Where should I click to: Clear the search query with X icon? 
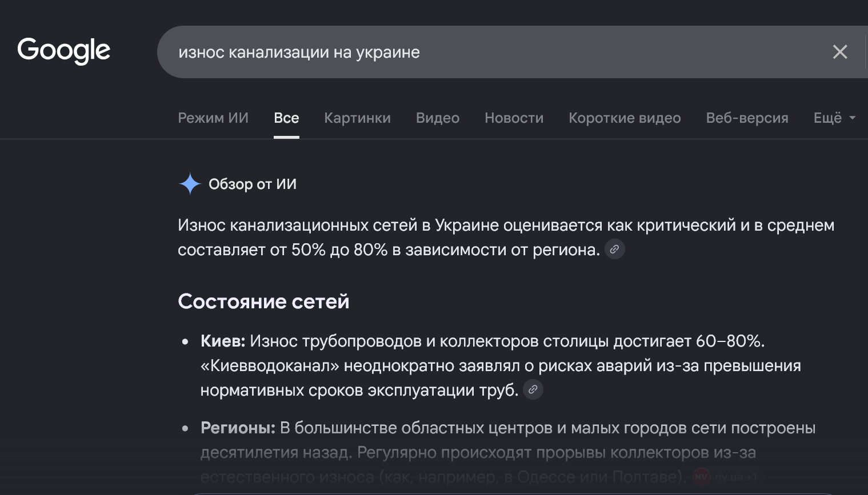coord(839,52)
